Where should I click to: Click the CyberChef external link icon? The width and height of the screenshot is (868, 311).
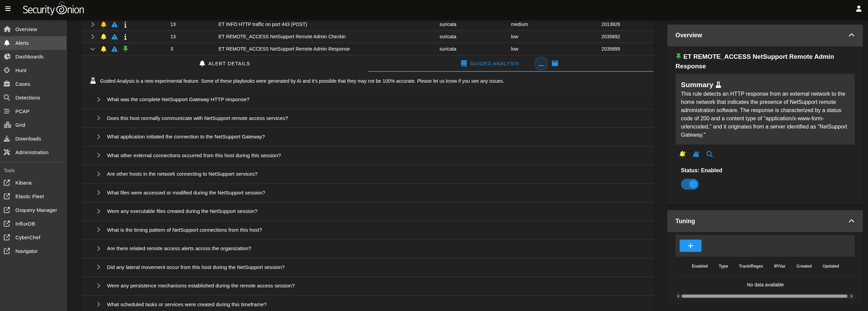[x=7, y=237]
